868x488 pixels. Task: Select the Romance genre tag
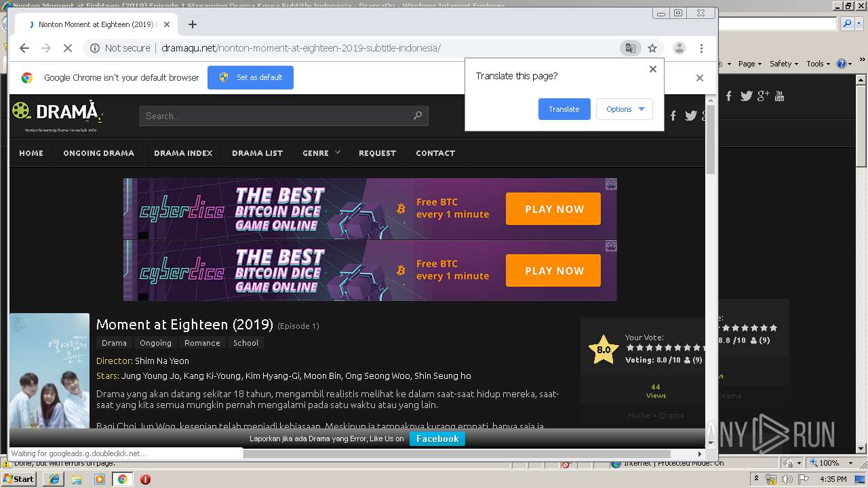point(202,343)
